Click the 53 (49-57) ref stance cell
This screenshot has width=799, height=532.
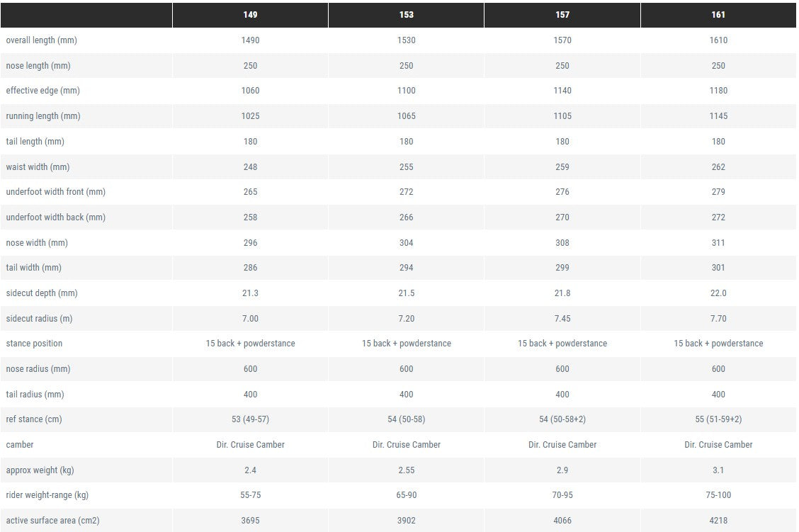click(250, 419)
